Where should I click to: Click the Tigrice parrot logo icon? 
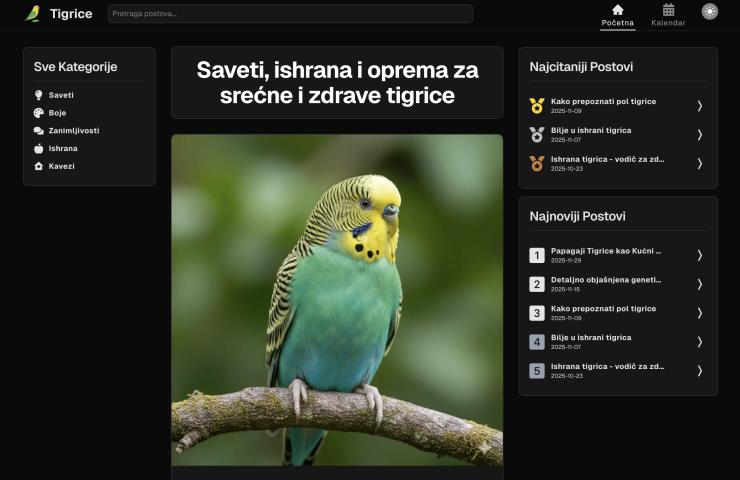(x=33, y=13)
